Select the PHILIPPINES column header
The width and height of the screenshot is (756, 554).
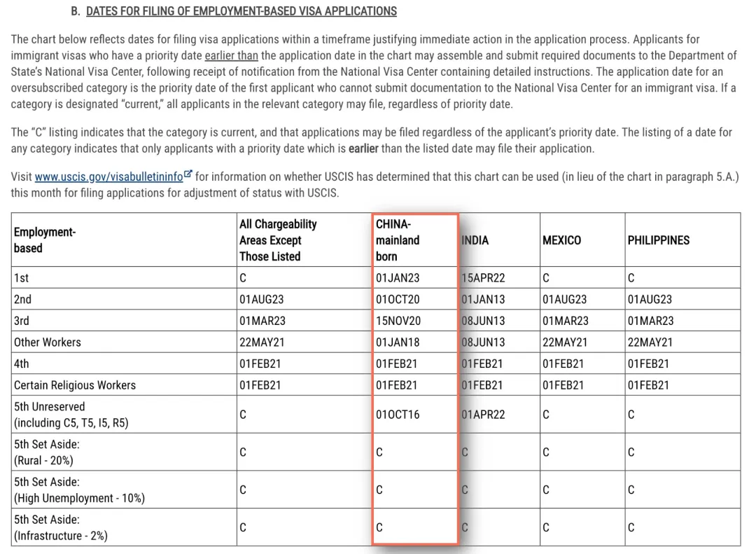pos(659,240)
